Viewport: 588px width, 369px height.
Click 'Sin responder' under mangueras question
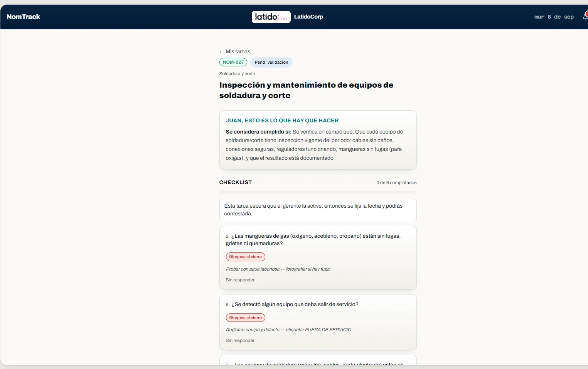click(240, 280)
